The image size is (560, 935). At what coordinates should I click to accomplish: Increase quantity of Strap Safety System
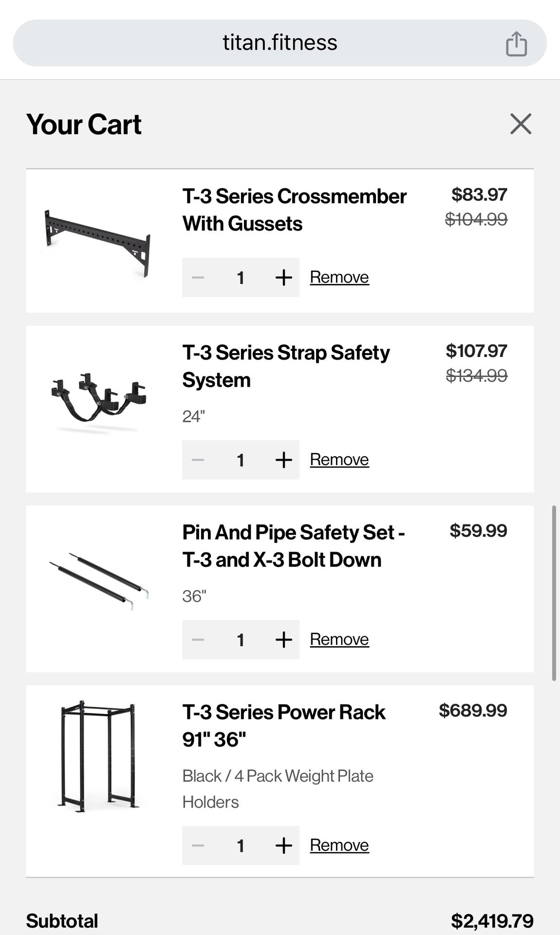click(x=283, y=460)
